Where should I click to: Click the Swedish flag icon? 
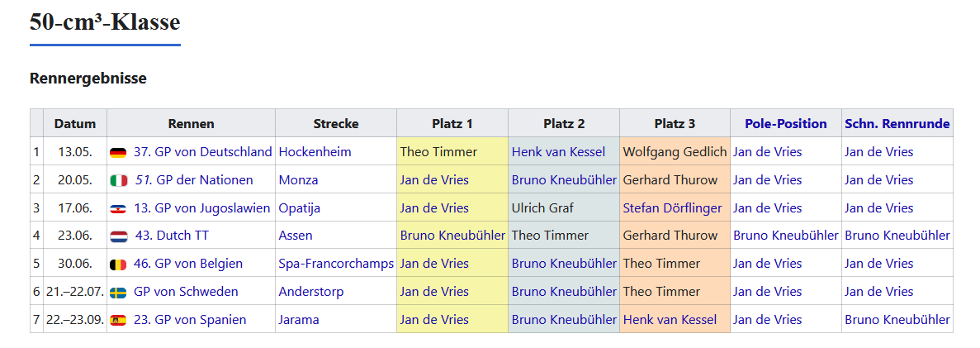pos(118,293)
